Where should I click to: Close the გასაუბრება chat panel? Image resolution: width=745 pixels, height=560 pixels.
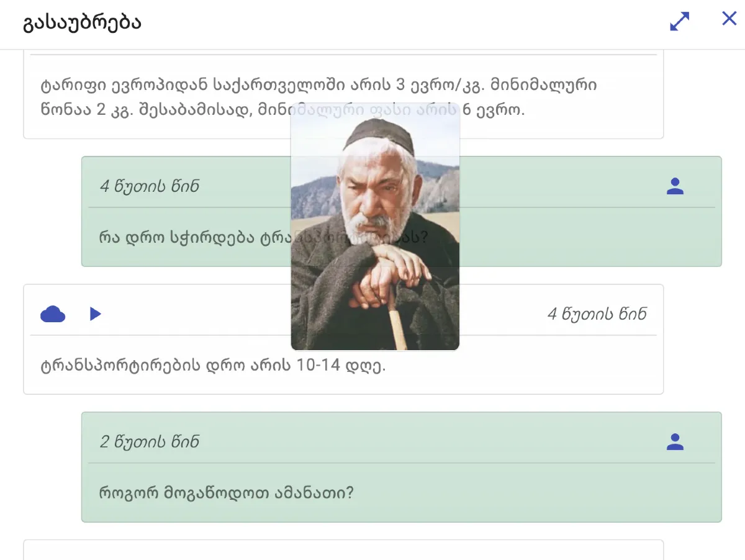click(x=729, y=19)
